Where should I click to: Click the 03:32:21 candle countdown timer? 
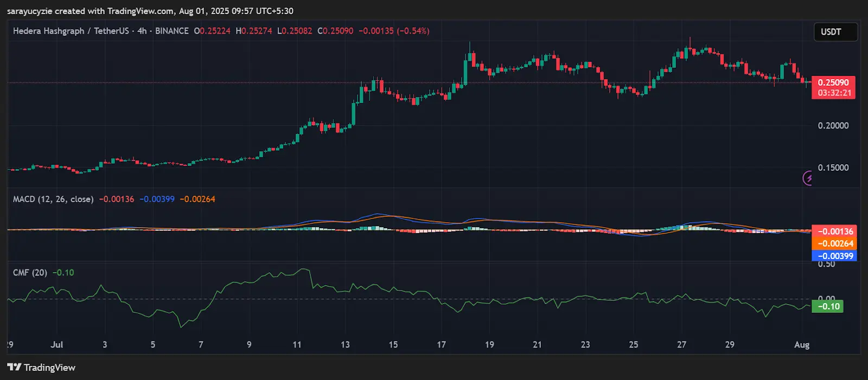[833, 93]
